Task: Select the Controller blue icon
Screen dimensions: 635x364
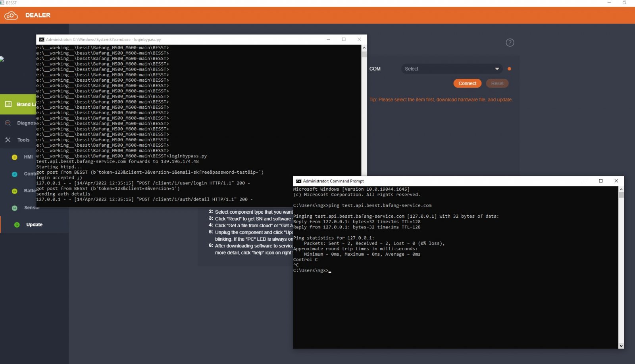Action: 15,174
